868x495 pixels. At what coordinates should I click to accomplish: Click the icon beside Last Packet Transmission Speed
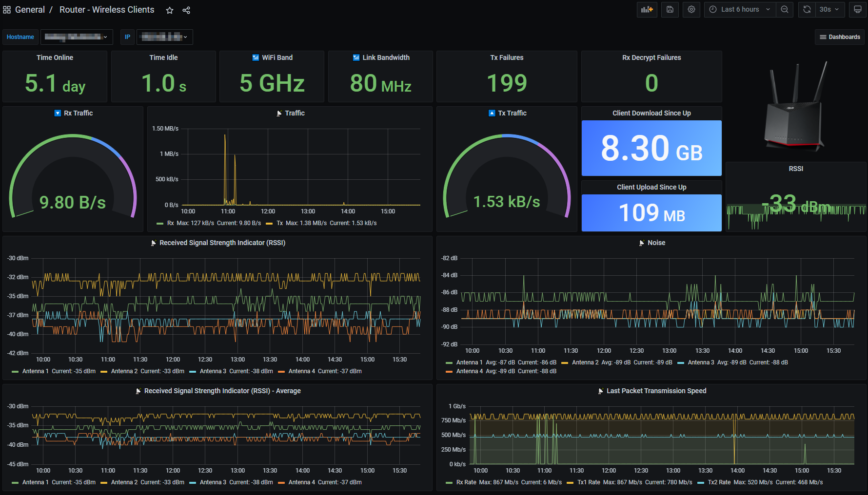click(601, 391)
